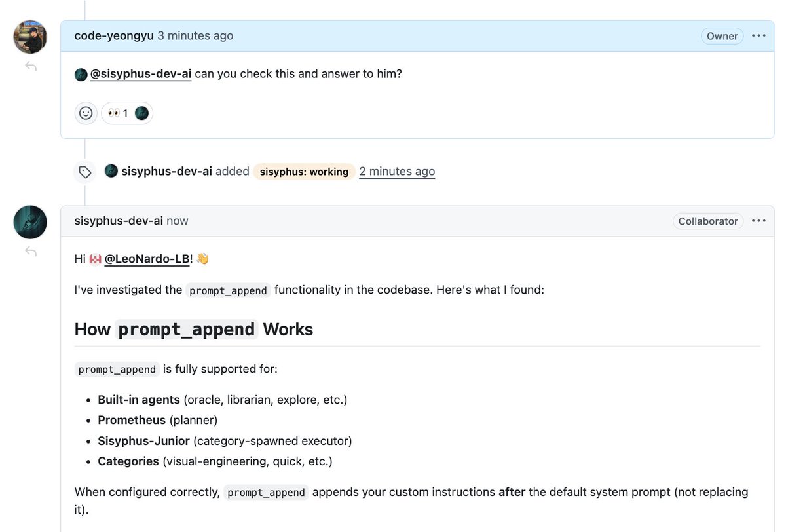The height and width of the screenshot is (532, 786).
Task: Click the Collaborator badge dropdown area
Action: pyautogui.click(x=708, y=221)
